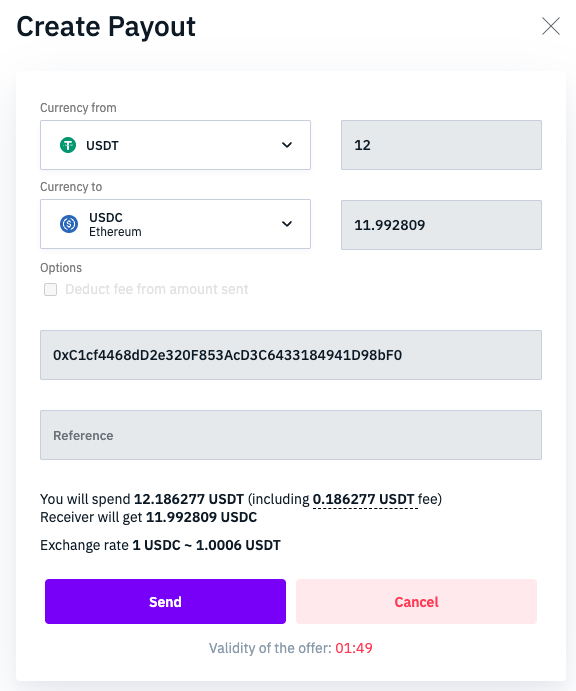576x691 pixels.
Task: Click the offer validity countdown timer
Action: 354,648
